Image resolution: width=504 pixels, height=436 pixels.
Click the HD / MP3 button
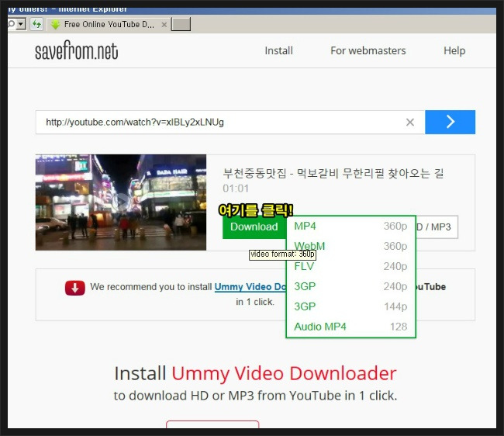coord(437,227)
